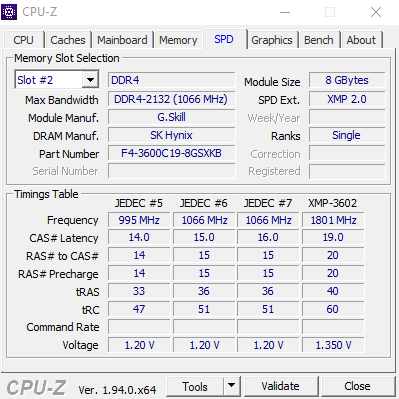
Task: Show the About tab
Action: [361, 40]
